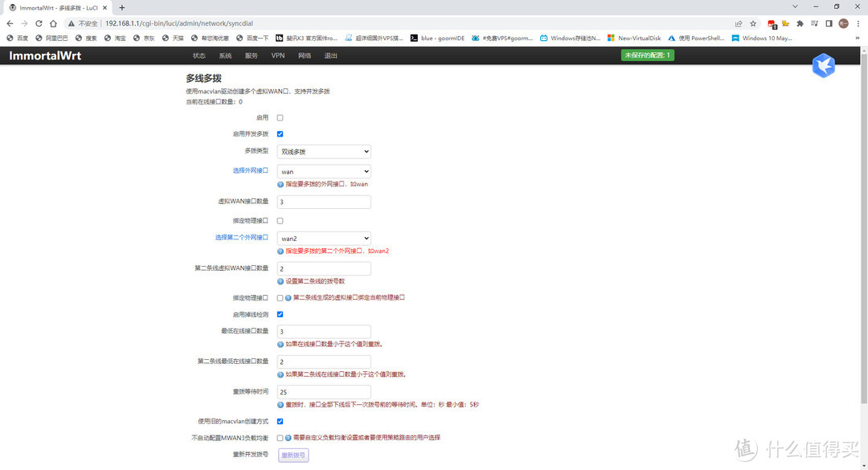The width and height of the screenshot is (868, 470).
Task: Click the 未保存的配置 green badge
Action: tap(648, 55)
